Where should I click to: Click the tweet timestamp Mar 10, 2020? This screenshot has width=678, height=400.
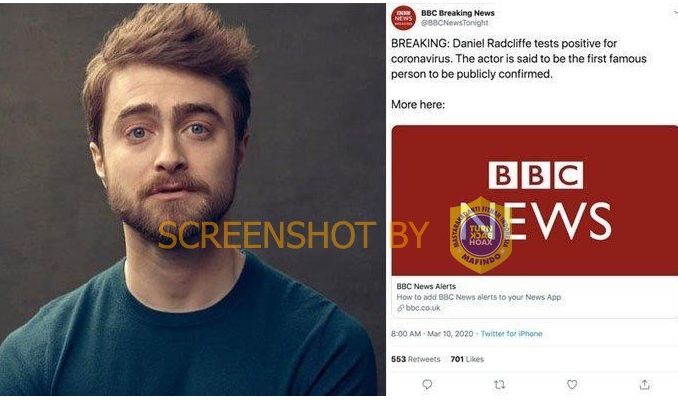[450, 333]
